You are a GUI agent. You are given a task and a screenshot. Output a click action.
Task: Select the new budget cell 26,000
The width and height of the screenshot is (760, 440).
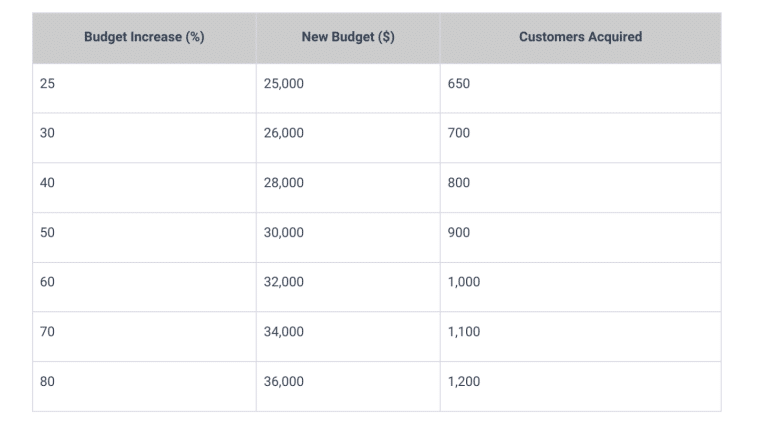coord(348,138)
